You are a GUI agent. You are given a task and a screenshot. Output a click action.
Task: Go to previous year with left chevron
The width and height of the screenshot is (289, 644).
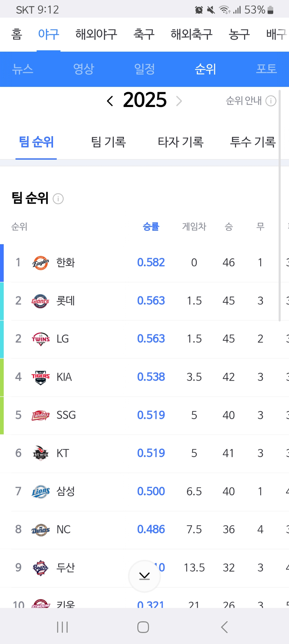coord(110,101)
